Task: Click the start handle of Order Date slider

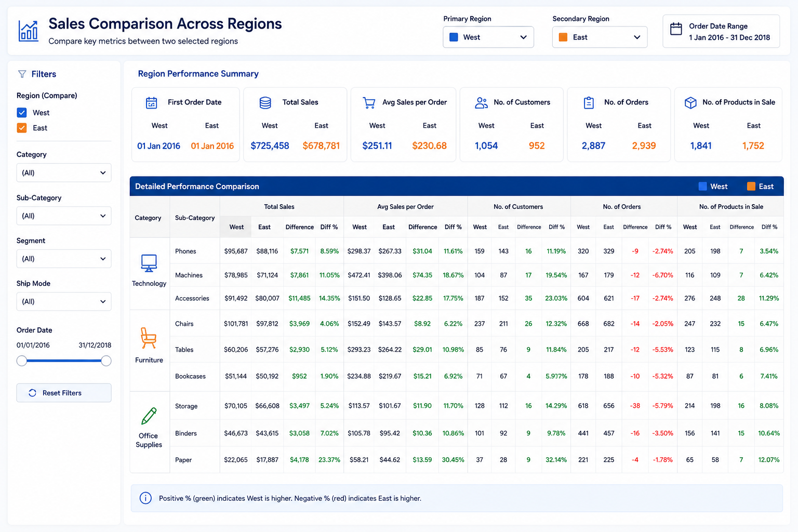Action: point(22,361)
